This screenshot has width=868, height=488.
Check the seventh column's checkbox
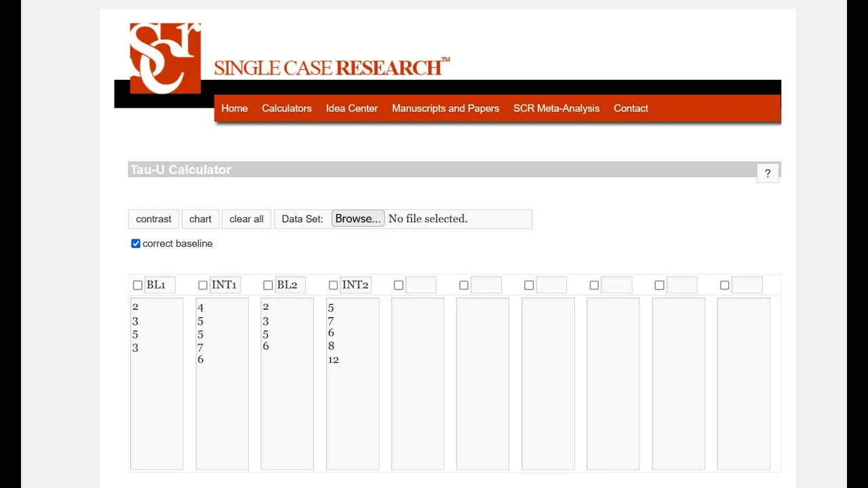[529, 285]
